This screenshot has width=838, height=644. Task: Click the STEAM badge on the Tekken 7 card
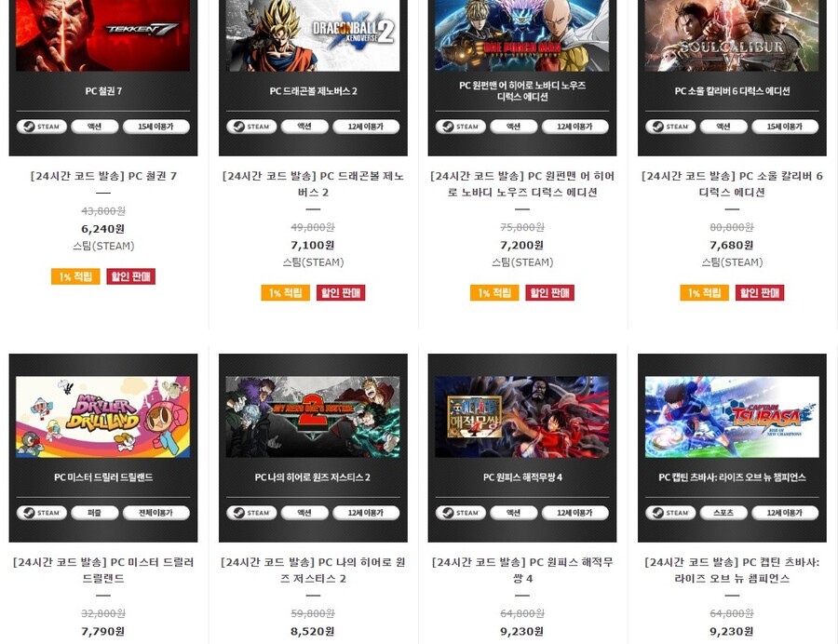(x=42, y=127)
